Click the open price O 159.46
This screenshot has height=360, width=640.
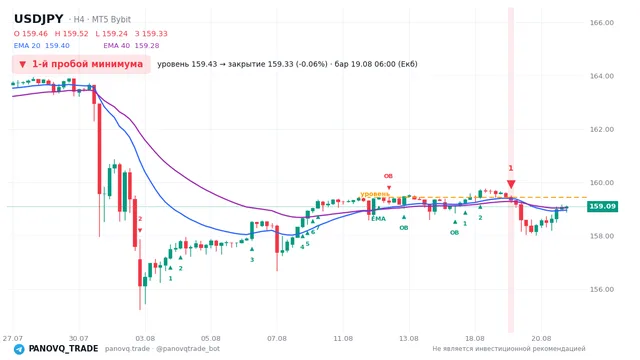[31, 33]
